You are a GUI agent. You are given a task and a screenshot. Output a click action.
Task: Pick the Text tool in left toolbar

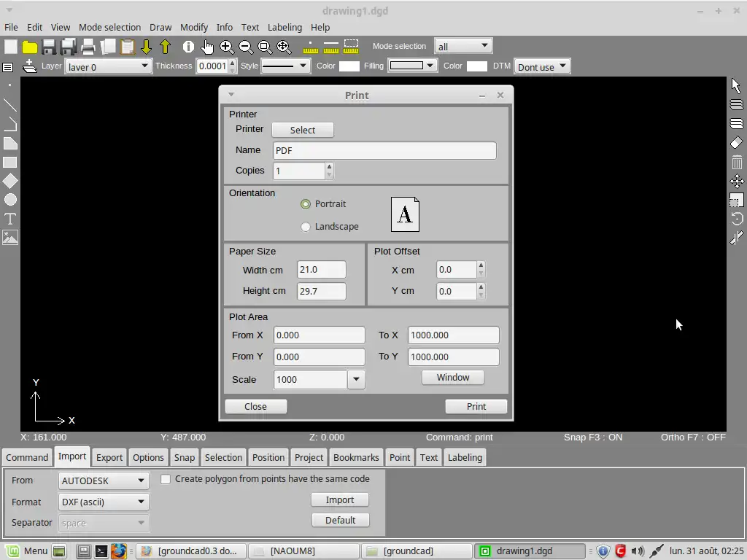pyautogui.click(x=10, y=219)
